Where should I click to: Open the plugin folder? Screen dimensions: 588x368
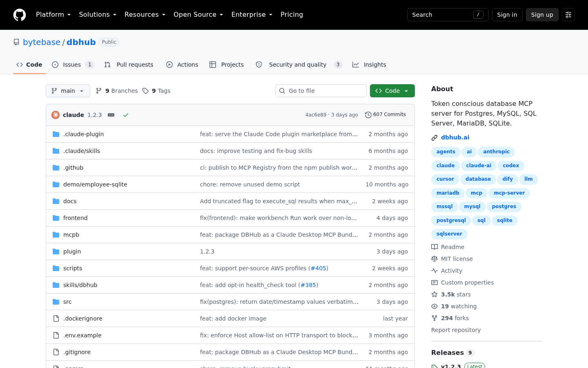click(x=72, y=251)
